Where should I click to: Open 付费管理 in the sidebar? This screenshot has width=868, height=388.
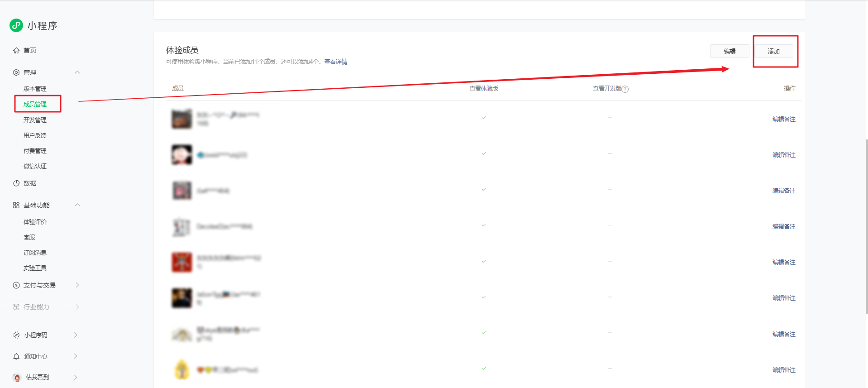(35, 151)
